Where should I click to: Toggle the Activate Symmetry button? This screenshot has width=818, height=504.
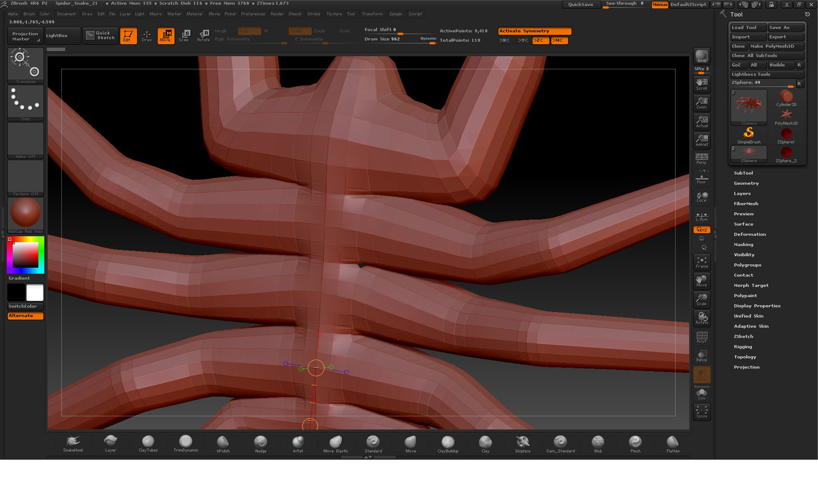(x=535, y=31)
